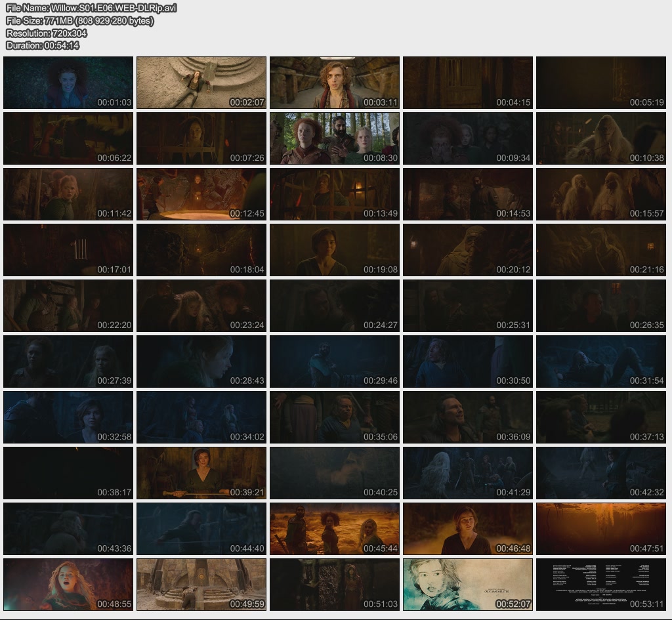Image resolution: width=672 pixels, height=620 pixels.
Task: Select thumbnail stamped 00:14:53
Action: coord(468,194)
